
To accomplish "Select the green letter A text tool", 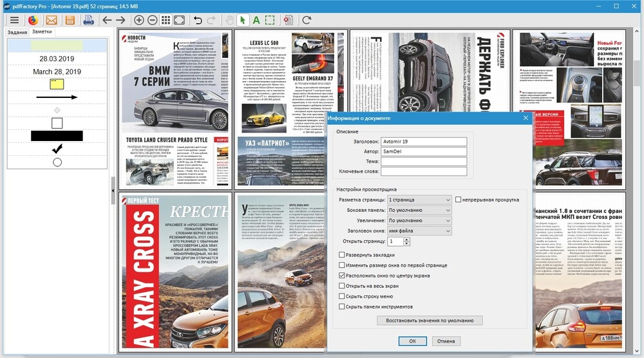I will (256, 20).
